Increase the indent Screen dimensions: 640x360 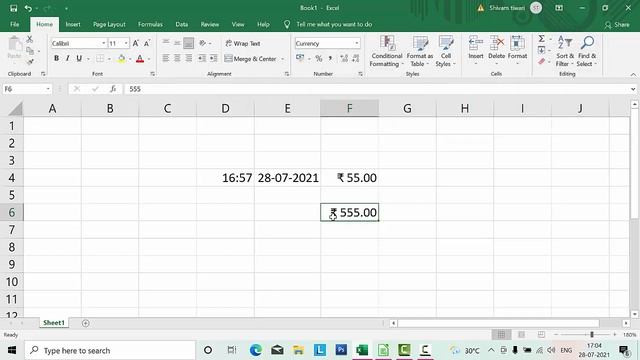[x=213, y=58]
